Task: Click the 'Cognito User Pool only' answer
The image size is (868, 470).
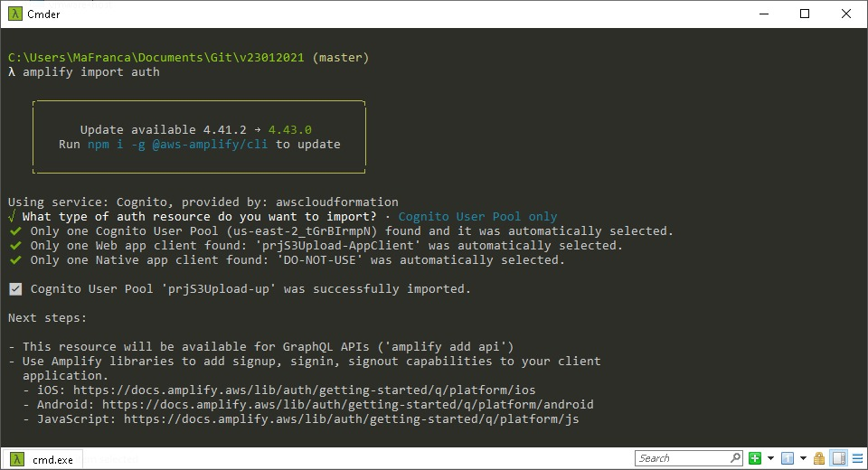Action: coord(477,216)
